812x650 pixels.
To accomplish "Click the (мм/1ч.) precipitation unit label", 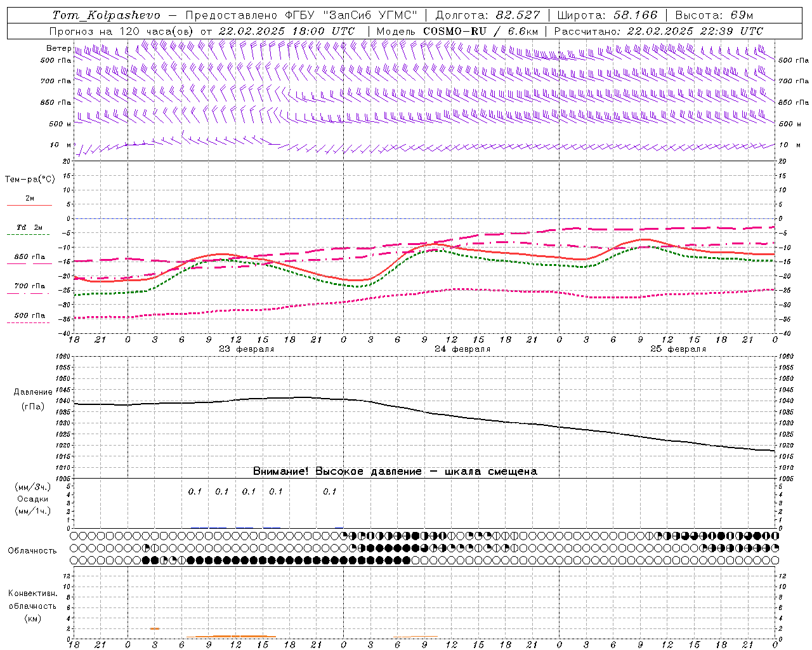I will pos(32,511).
